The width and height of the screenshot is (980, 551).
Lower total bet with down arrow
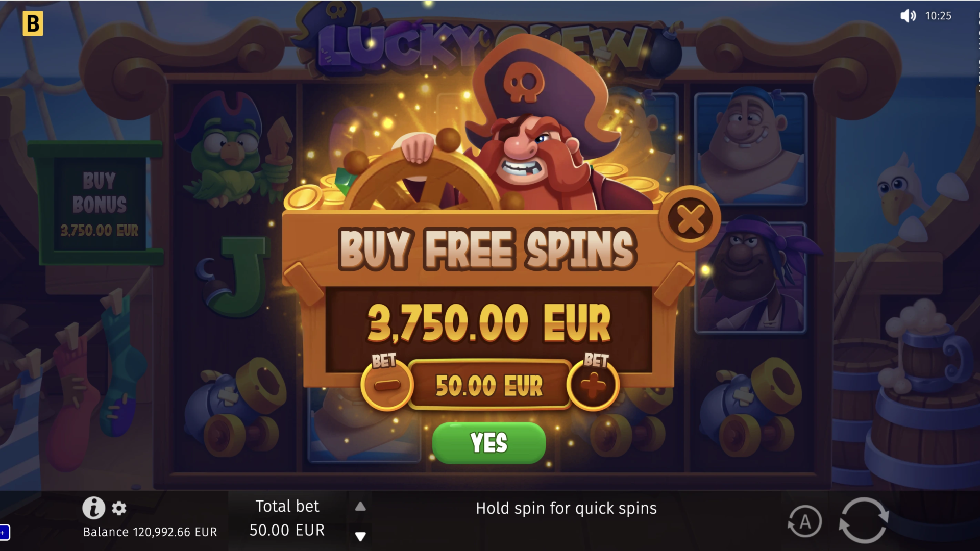pos(360,536)
